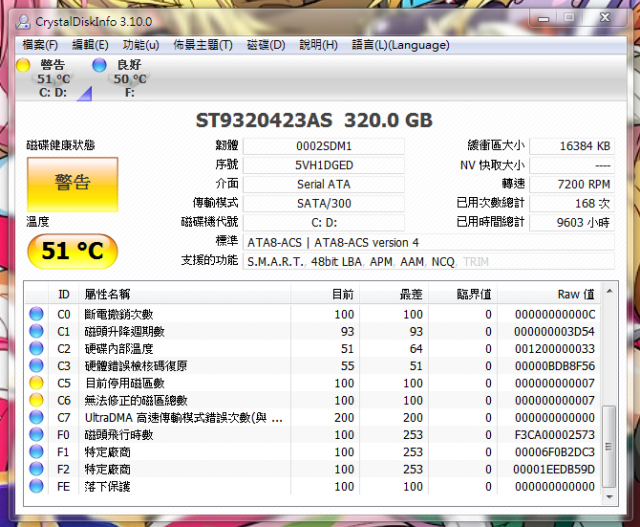The image size is (640, 527).
Task: Select the 無法修正的磁區總數 attribute row
Action: (312, 400)
